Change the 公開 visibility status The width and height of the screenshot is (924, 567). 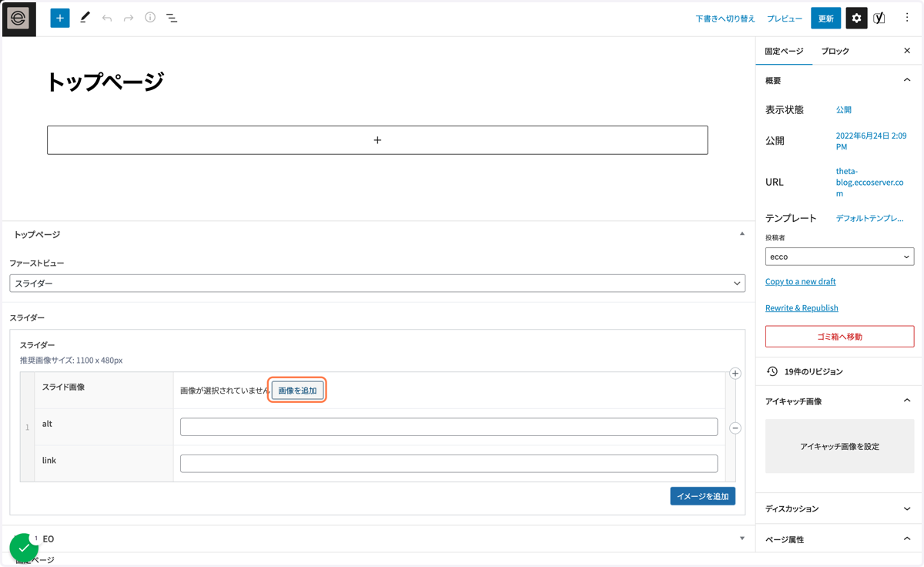(844, 109)
